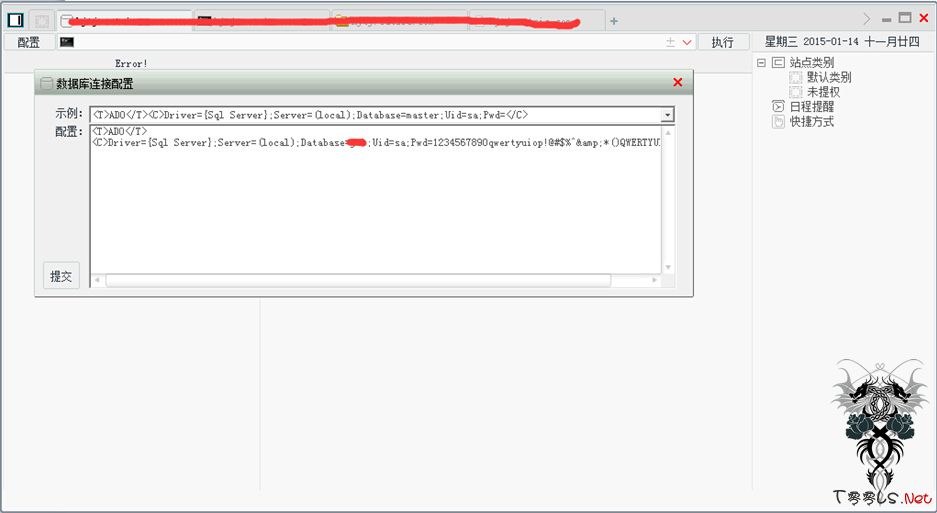Select the 默认类别 category

[829, 77]
